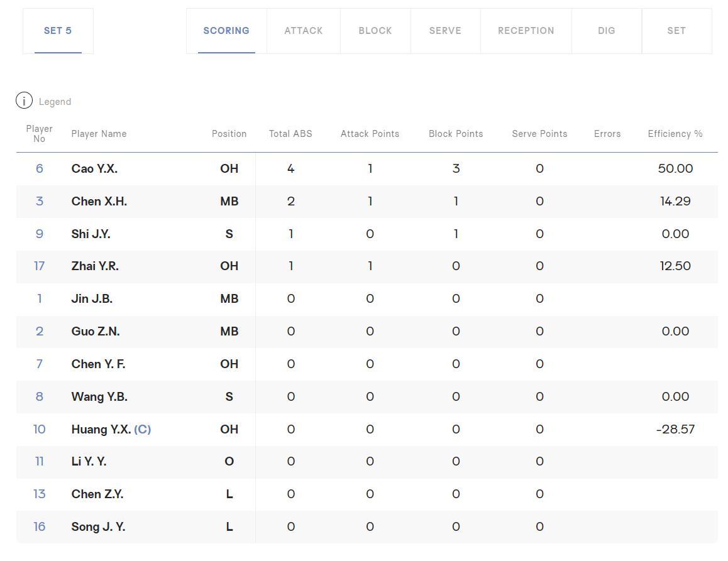Select the SET statistics tab
Viewport: 728px width, 561px height.
(x=676, y=31)
